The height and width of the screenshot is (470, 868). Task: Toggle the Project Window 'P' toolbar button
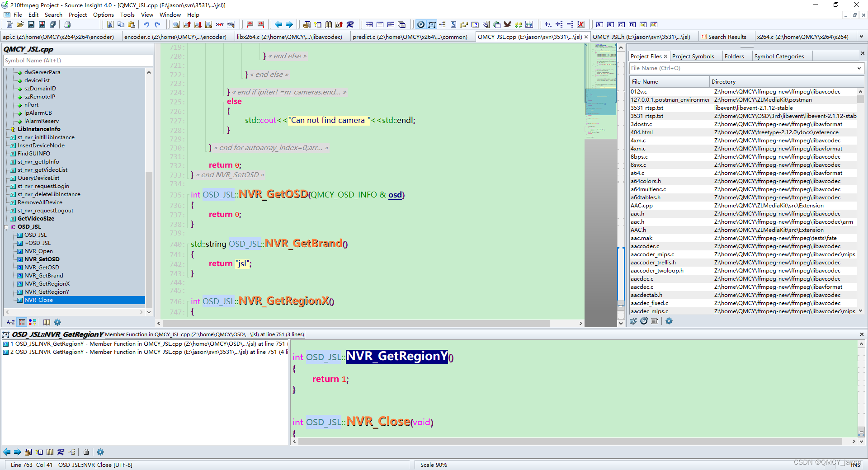pos(421,24)
